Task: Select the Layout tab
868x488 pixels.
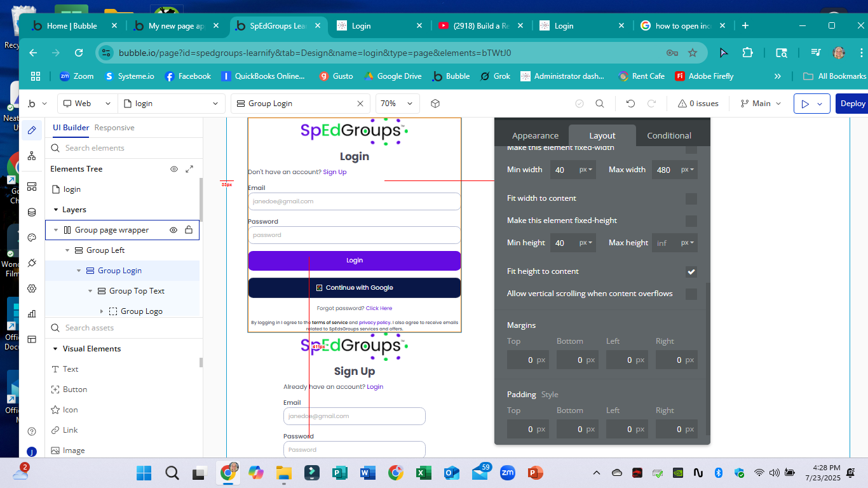Action: coord(602,135)
